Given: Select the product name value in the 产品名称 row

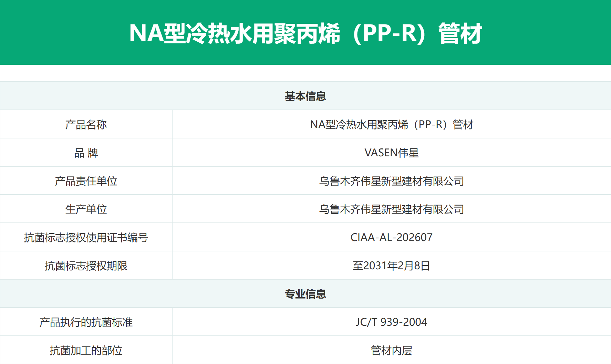Looking at the screenshot, I should [x=392, y=124].
